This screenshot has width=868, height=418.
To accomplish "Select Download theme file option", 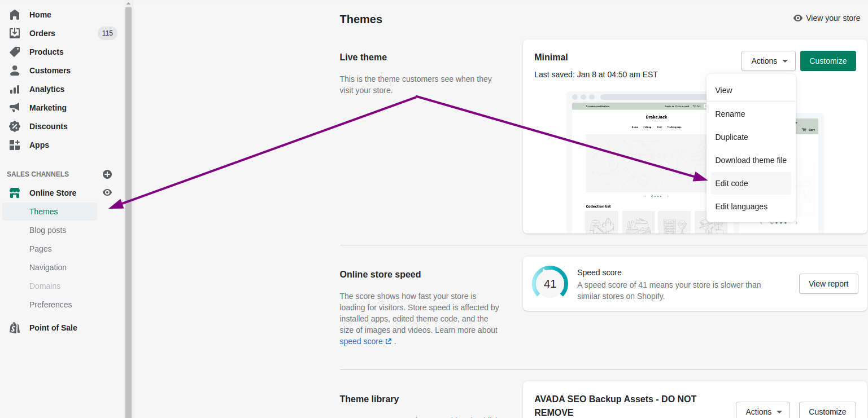I will pos(751,160).
